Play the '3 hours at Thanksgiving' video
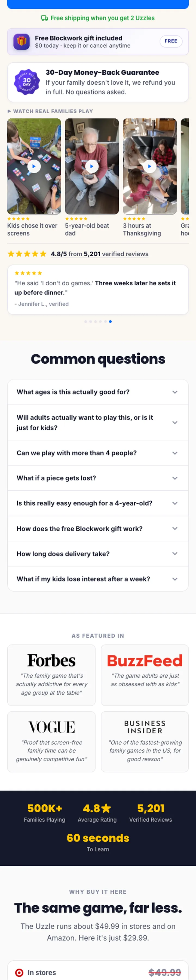Screen dimensions: 196x980 click(x=149, y=166)
